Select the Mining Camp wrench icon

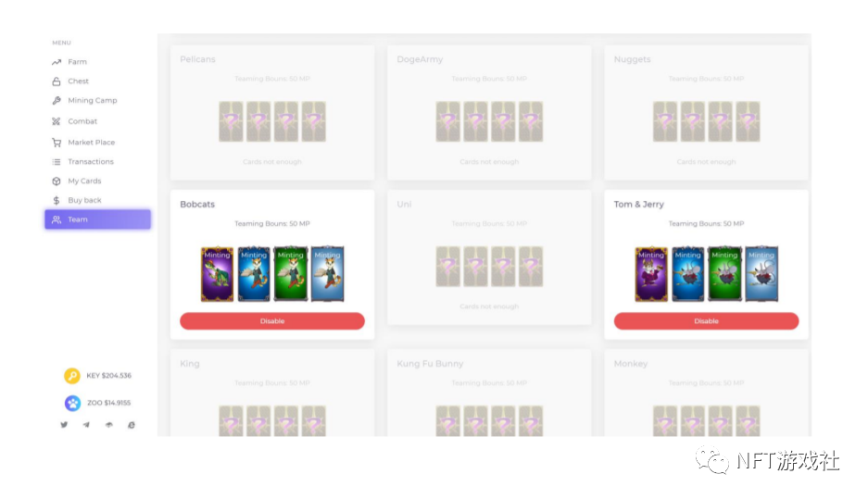tap(57, 101)
